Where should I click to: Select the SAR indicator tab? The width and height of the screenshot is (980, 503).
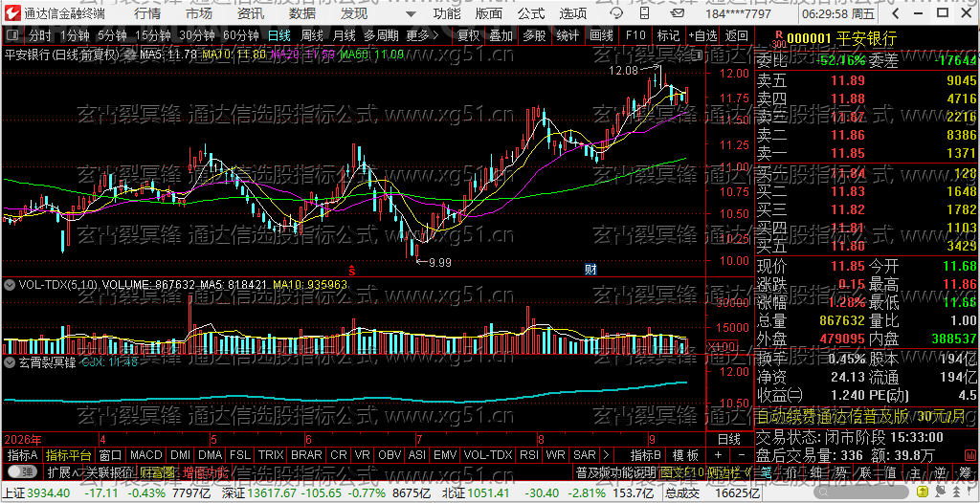pos(585,454)
